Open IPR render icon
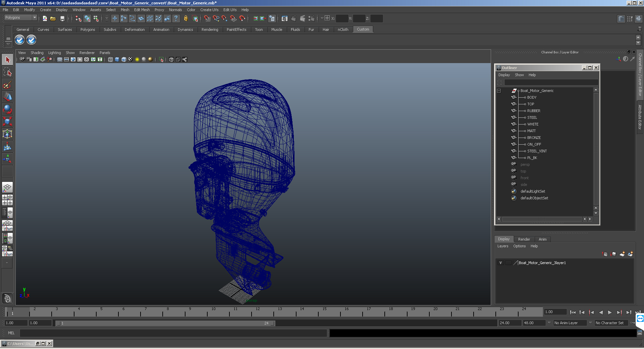This screenshot has width=644, height=349. point(303,18)
